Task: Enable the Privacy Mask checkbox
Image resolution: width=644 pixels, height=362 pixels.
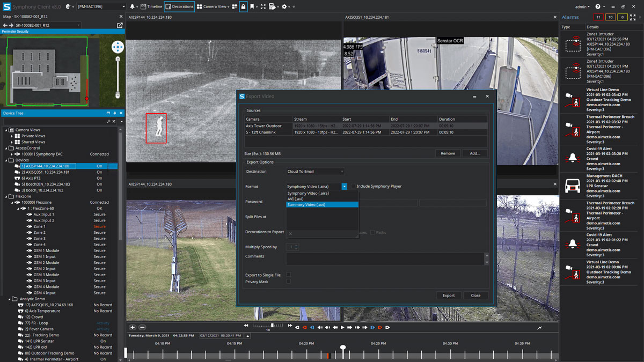Action: pos(289,282)
